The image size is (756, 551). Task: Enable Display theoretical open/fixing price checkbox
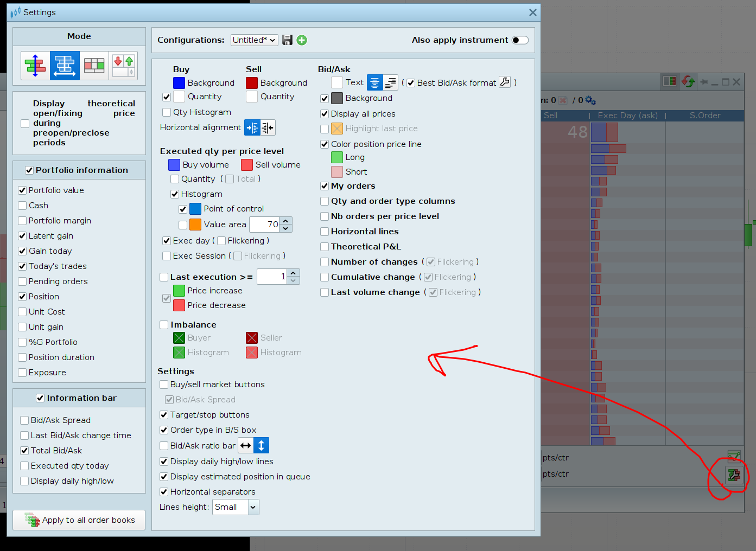tap(25, 124)
